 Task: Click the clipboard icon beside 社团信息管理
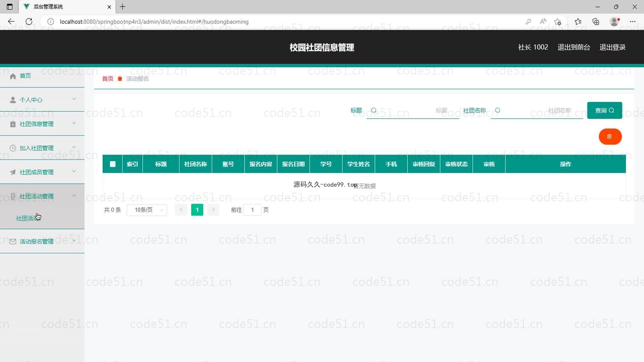[13, 124]
